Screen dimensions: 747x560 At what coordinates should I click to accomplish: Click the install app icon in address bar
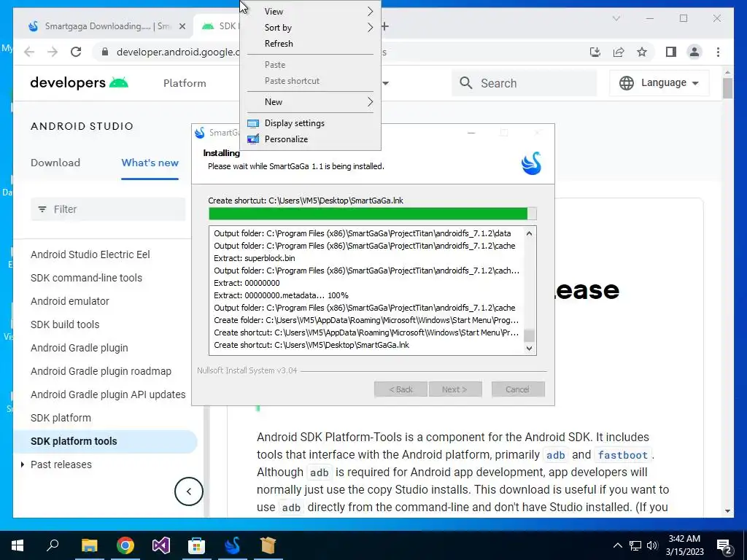(595, 52)
